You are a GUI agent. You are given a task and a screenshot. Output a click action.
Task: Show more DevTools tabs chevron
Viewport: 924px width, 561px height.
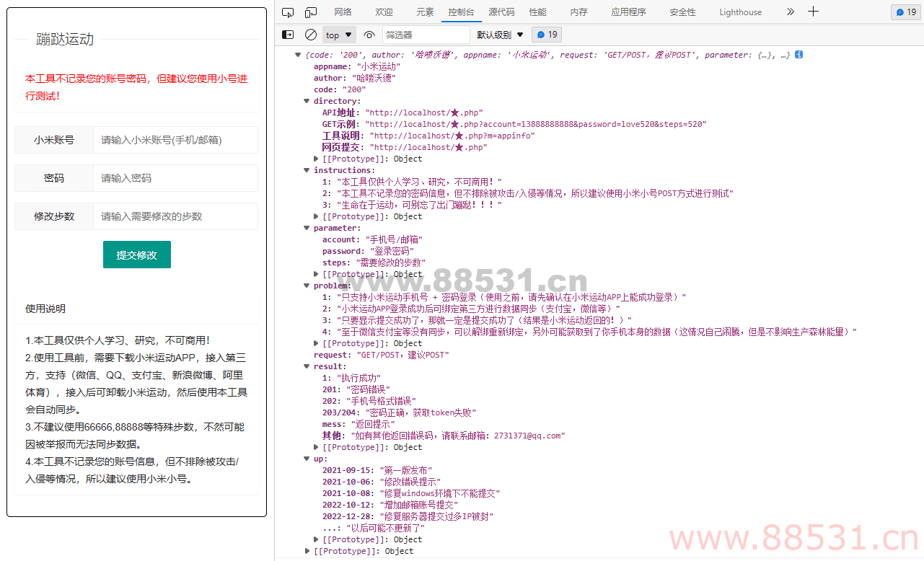791,12
